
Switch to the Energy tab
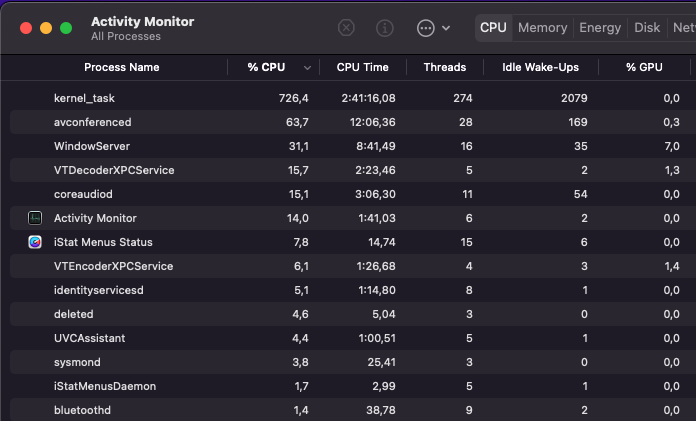coord(600,28)
